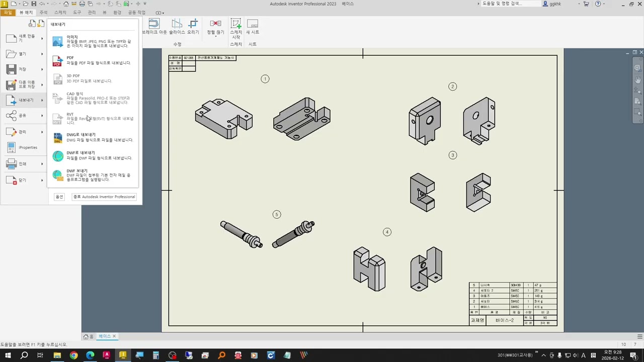Open the 파일 tab
The image size is (644, 362).
point(8,13)
